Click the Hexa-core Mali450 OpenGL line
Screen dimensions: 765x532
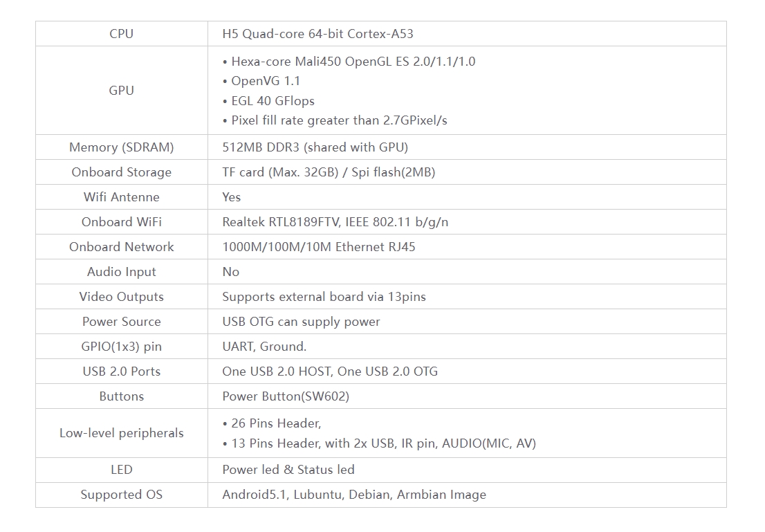[349, 61]
